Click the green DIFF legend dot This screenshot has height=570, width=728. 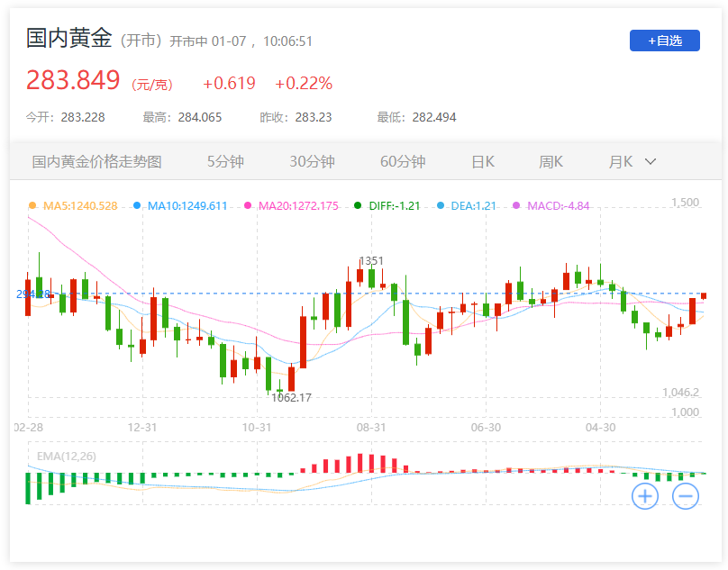[358, 205]
